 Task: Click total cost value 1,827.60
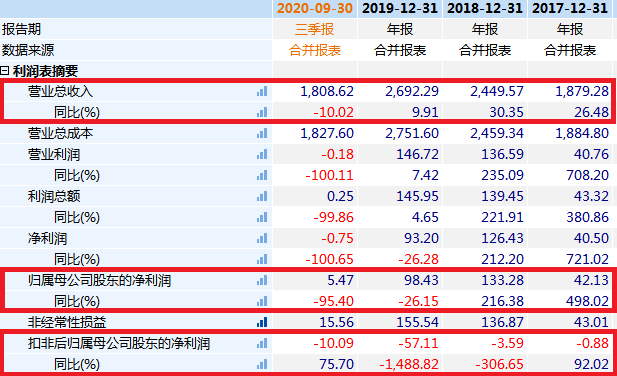click(x=327, y=133)
